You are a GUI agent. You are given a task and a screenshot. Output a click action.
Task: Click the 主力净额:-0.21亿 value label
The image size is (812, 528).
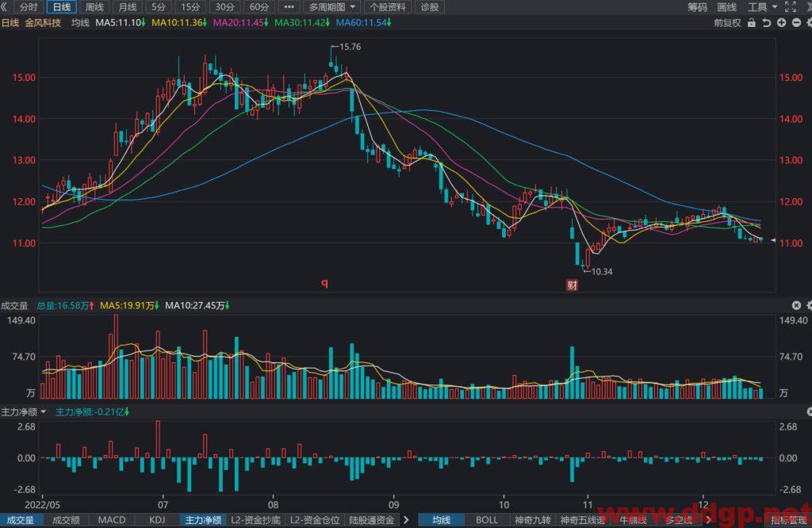pyautogui.click(x=92, y=411)
